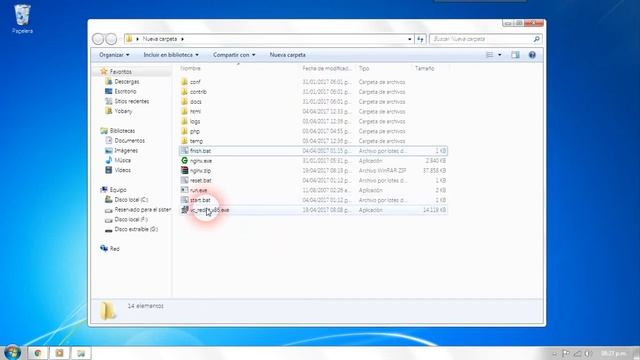
Task: Select Equipo in the navigation pane
Action: pos(118,190)
